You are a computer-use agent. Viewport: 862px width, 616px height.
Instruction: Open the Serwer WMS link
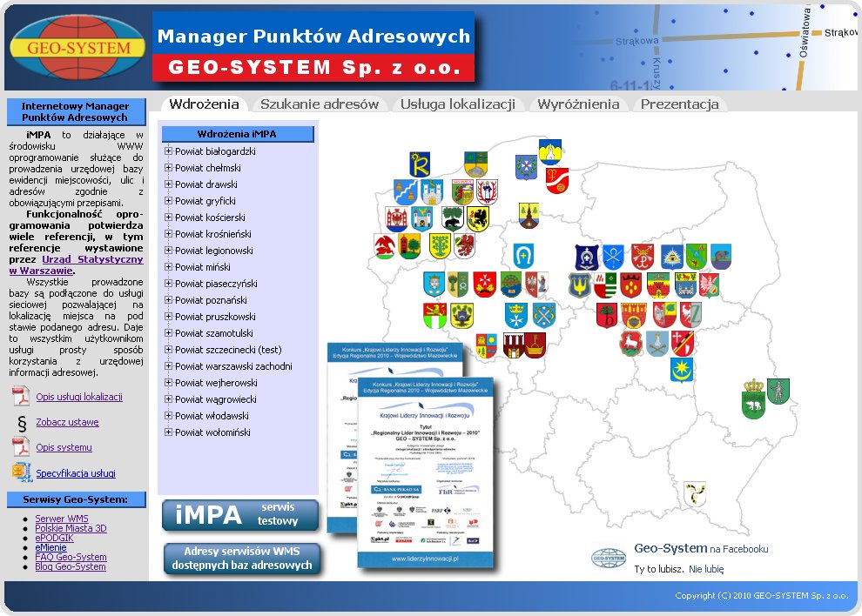point(62,519)
